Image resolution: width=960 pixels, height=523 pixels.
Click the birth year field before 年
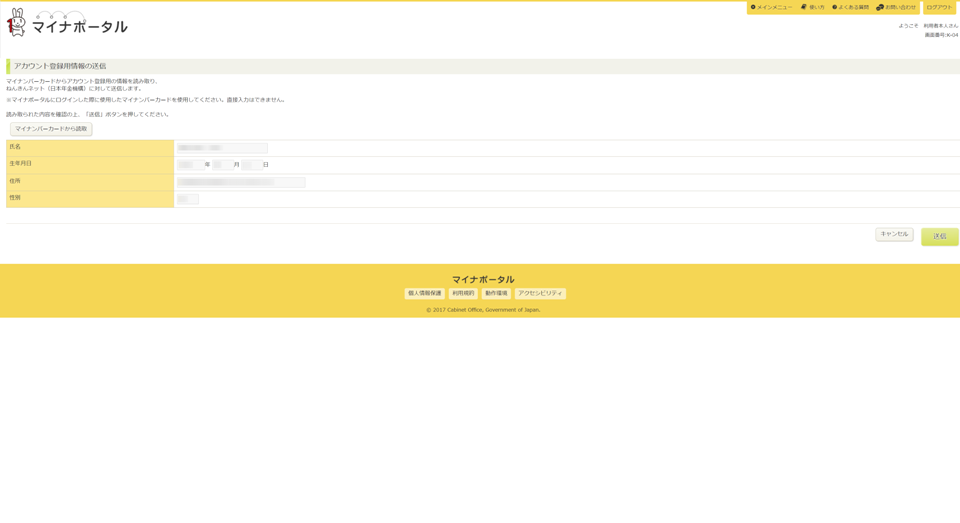point(190,165)
